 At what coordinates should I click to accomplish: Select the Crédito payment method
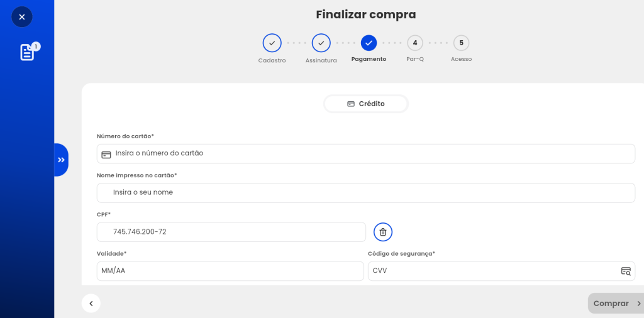tap(366, 104)
